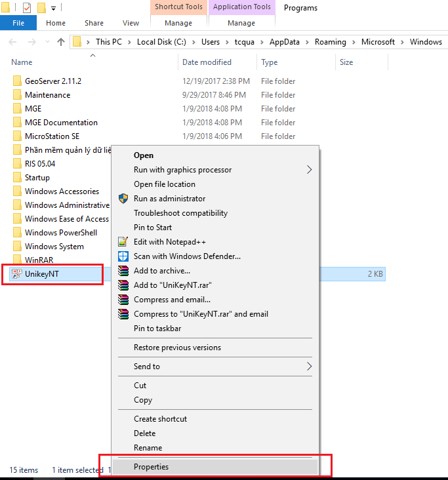Open Manage tab under Shortcut Tools
448x480 pixels.
tap(178, 23)
